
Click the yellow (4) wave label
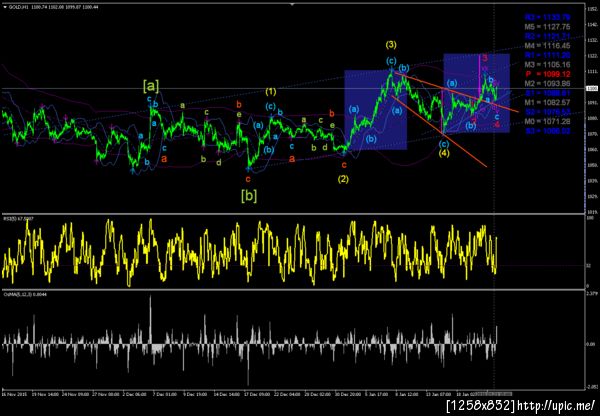(x=444, y=153)
